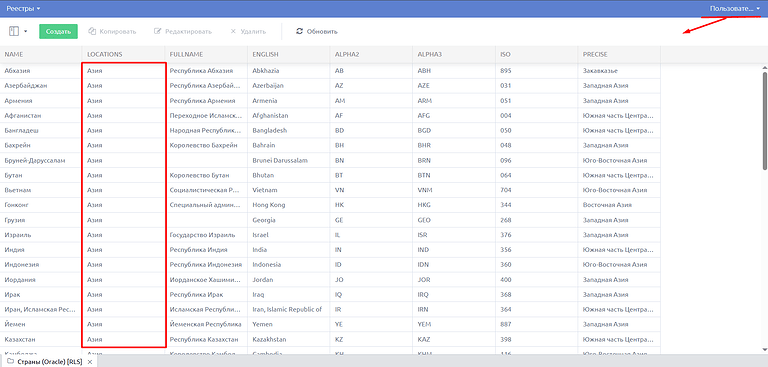
Task: Select the Индия cell
Action: click(x=41, y=249)
